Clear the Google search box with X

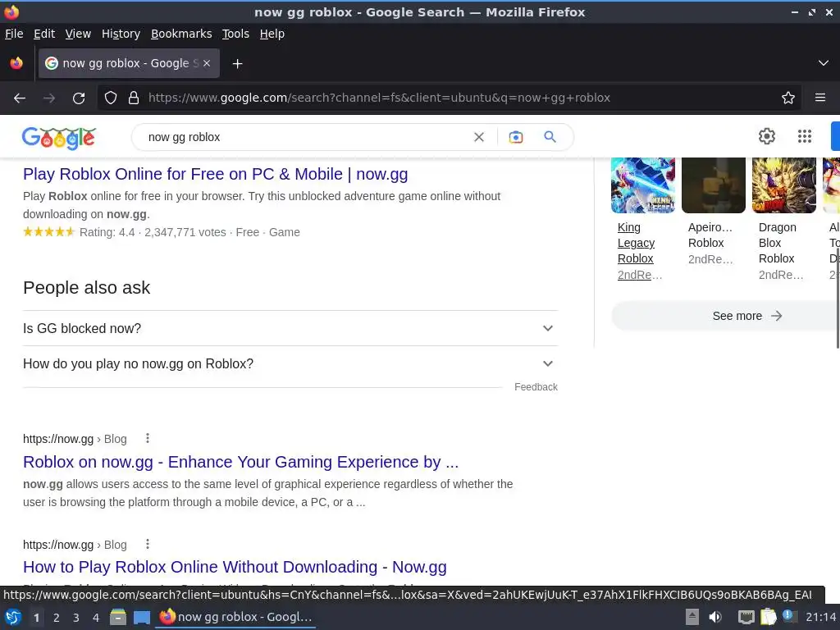click(479, 137)
